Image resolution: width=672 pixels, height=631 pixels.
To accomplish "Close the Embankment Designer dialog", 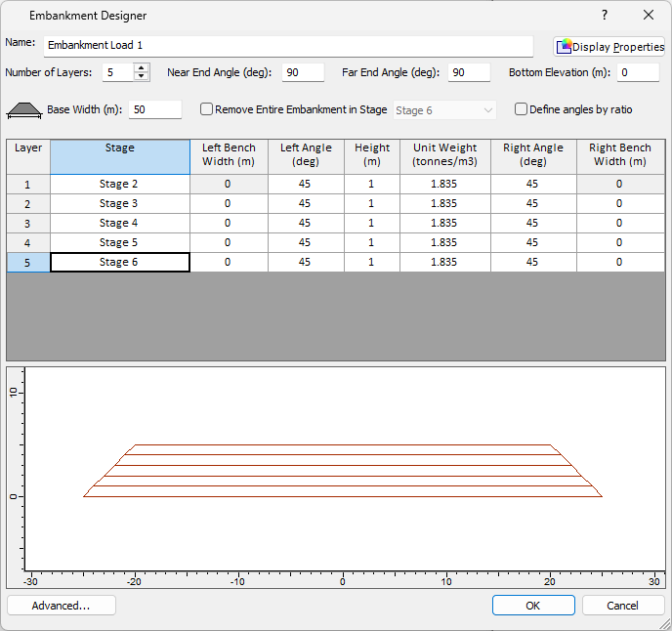I will (x=649, y=15).
